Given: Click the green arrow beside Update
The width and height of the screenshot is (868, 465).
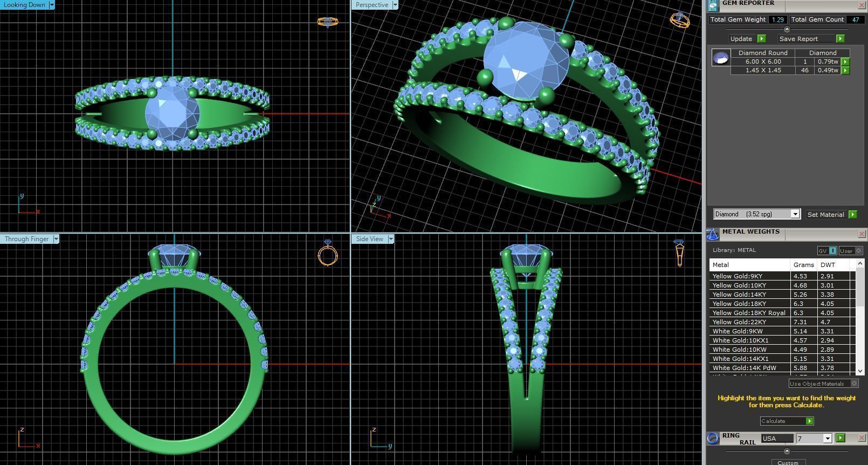Looking at the screenshot, I should 761,39.
